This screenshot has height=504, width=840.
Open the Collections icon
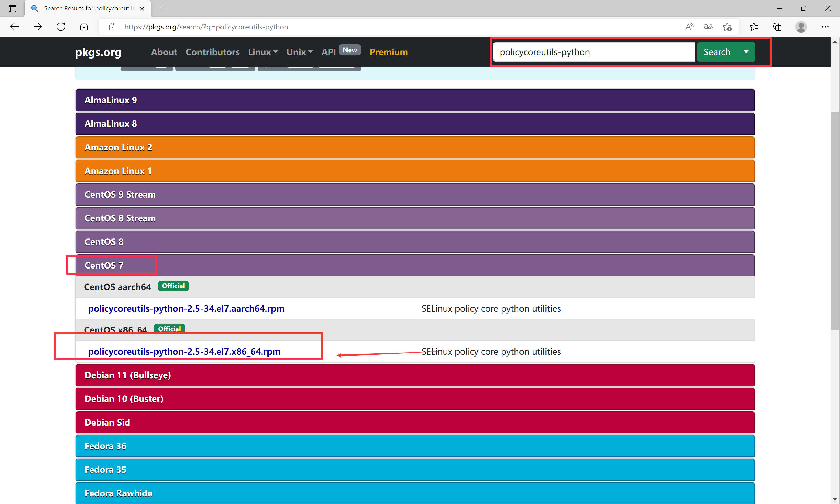click(777, 27)
